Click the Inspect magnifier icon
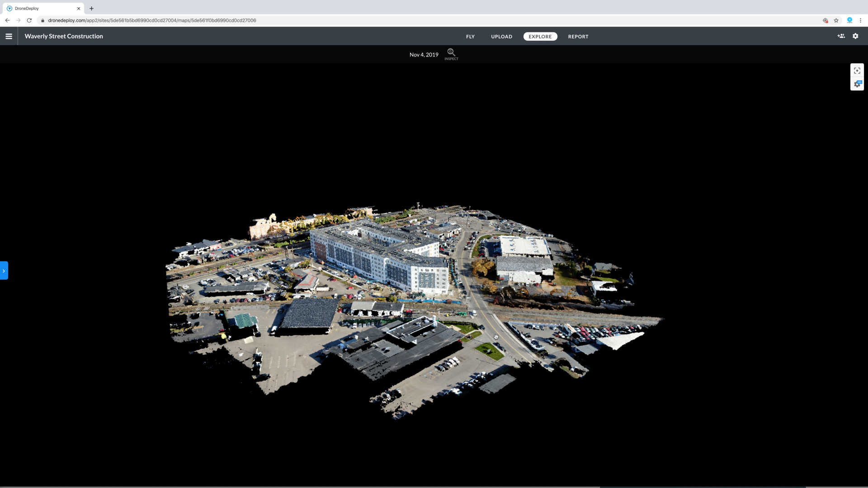The height and width of the screenshot is (488, 868). click(x=451, y=54)
